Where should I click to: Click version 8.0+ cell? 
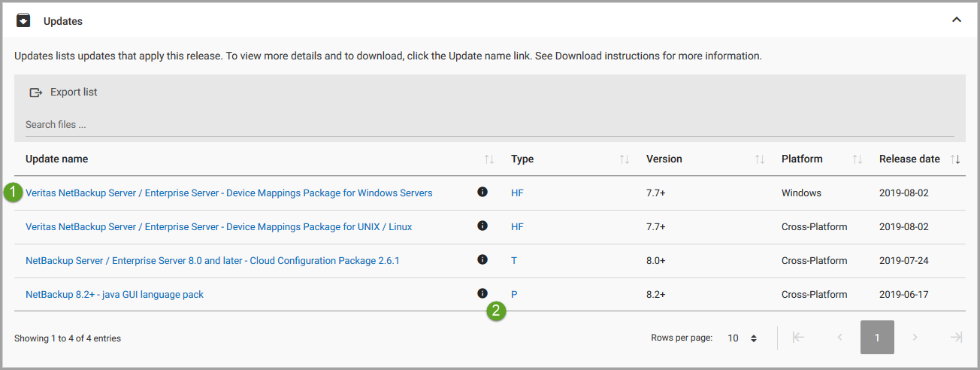pyautogui.click(x=656, y=261)
